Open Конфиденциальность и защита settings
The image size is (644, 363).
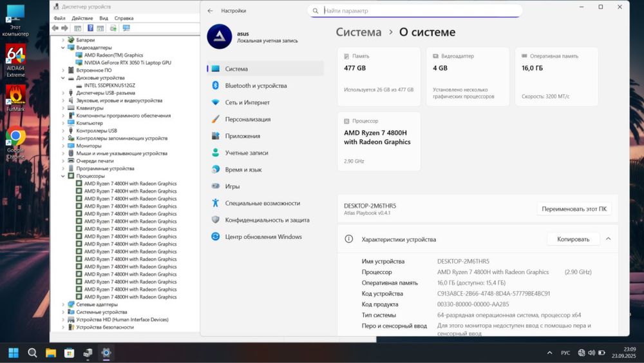click(x=265, y=220)
